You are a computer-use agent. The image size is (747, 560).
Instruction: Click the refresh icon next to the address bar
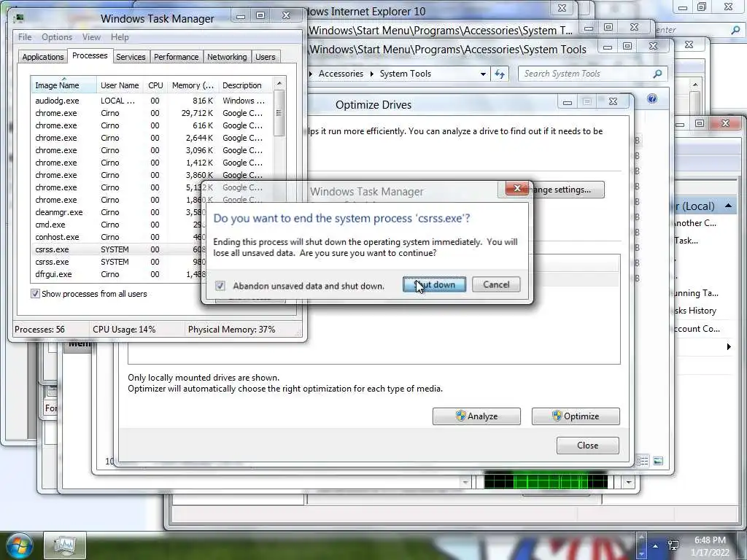pyautogui.click(x=499, y=74)
